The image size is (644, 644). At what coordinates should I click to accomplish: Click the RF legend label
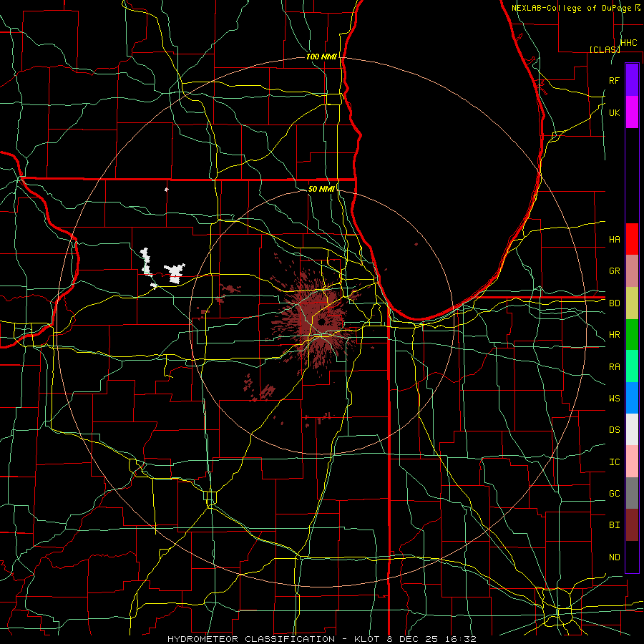click(x=615, y=80)
